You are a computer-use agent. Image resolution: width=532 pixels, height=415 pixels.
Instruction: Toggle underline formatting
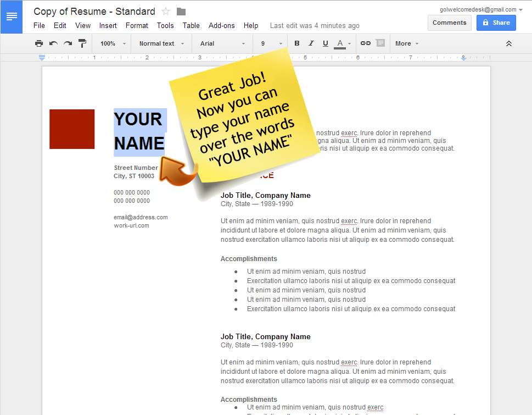coord(326,43)
